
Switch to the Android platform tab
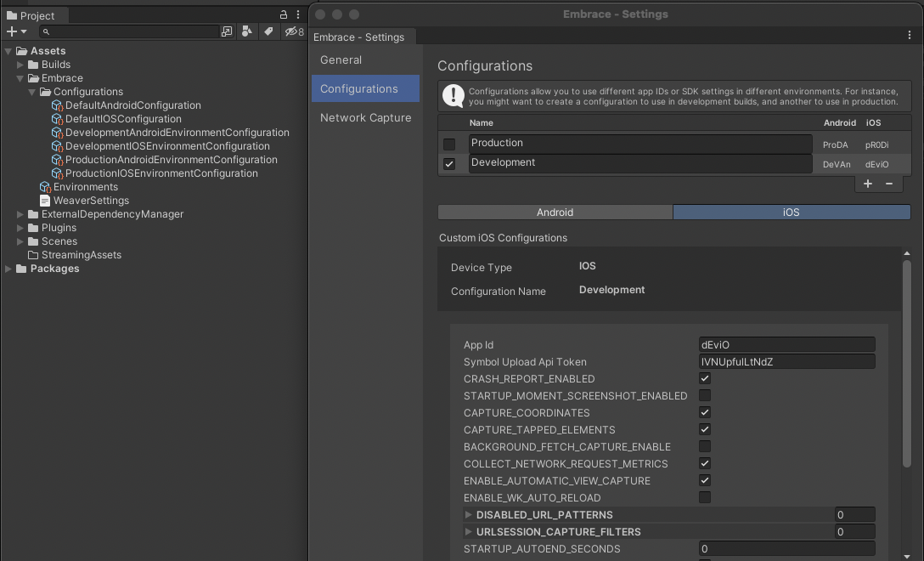555,212
